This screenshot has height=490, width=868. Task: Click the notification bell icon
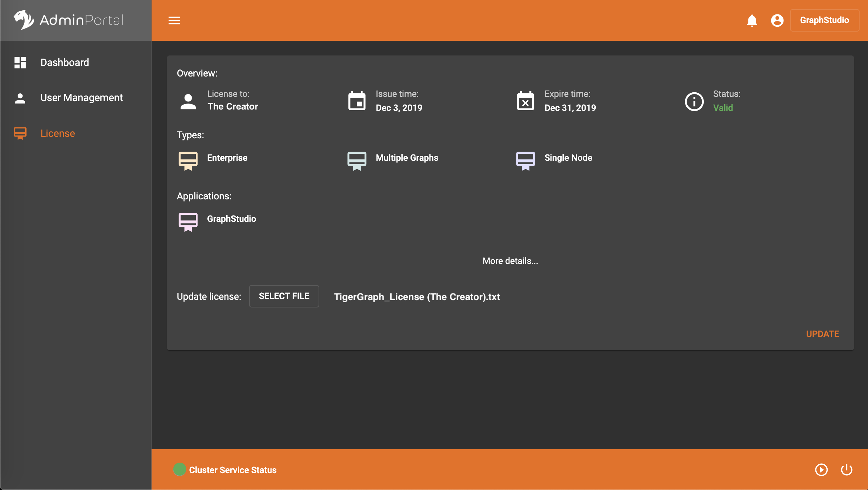[752, 20]
